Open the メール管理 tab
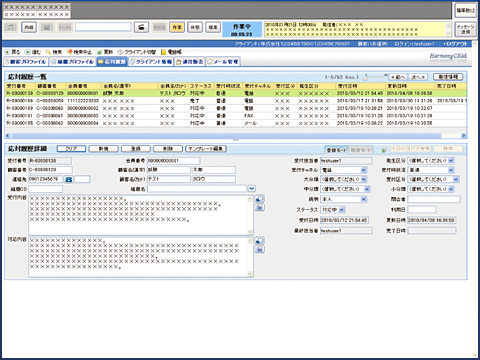The width and height of the screenshot is (480, 360). point(223,62)
